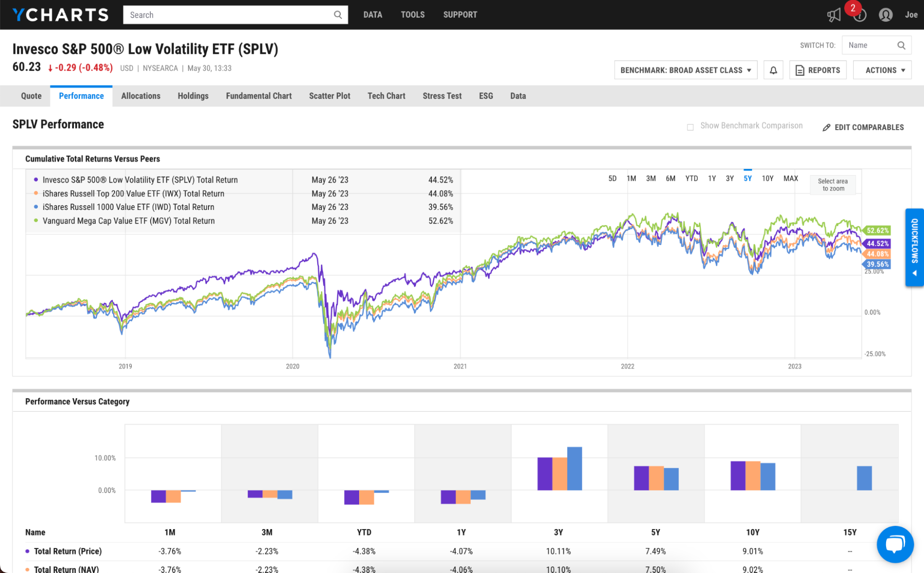Screen dimensions: 924x573
Task: Click the orange IWX color dot in legend
Action: point(35,193)
